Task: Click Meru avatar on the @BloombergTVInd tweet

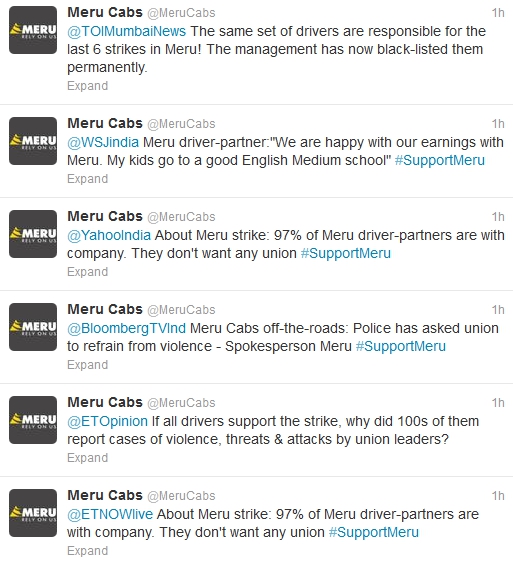Action: point(33,327)
